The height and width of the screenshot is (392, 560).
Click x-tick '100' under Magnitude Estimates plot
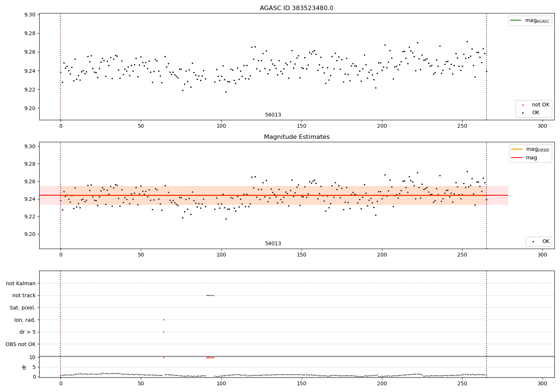coord(221,255)
